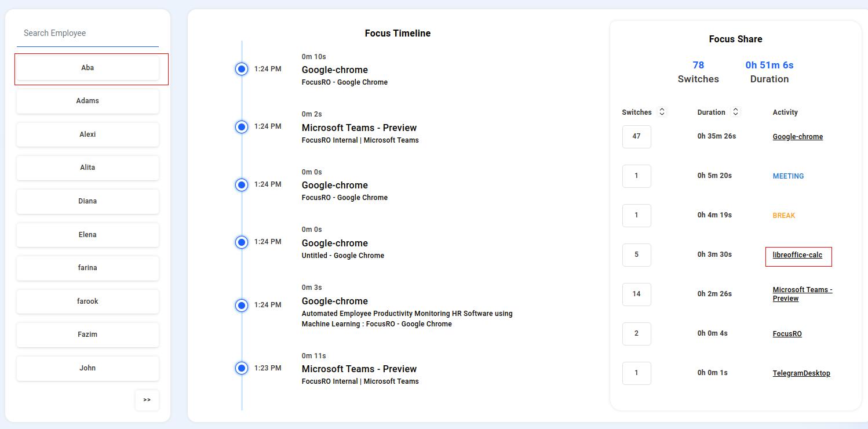Select employee Adams
868x429 pixels.
tap(87, 100)
